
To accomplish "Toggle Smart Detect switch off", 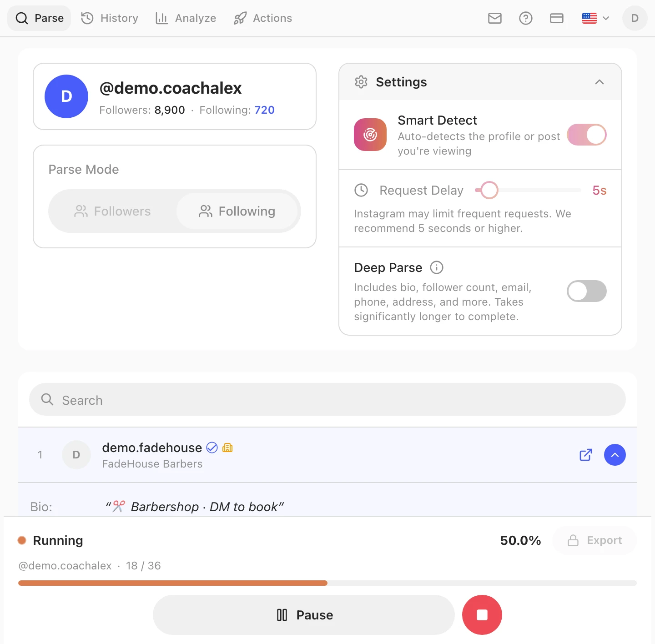I will click(x=587, y=135).
